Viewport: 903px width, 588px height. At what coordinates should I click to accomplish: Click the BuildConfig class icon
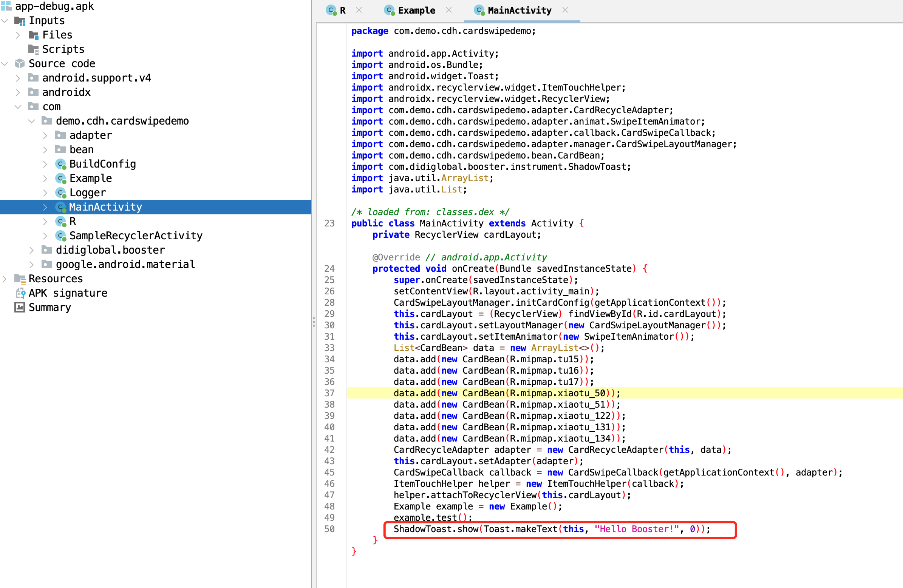point(61,164)
